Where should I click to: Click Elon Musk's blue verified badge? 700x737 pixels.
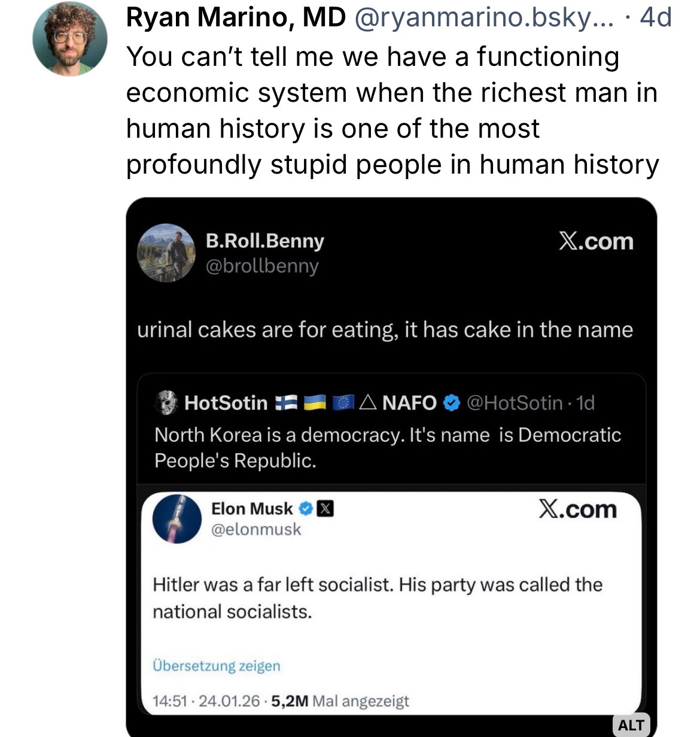point(305,509)
